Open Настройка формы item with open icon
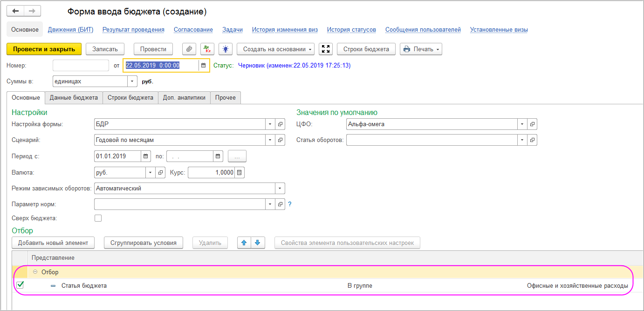The height and width of the screenshot is (311, 644). click(x=281, y=124)
